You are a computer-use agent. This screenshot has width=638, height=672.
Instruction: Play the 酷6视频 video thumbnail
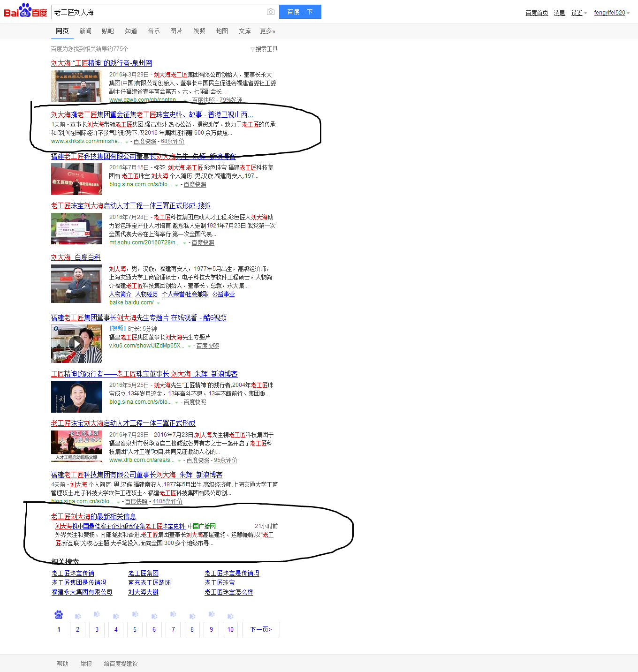coord(76,344)
